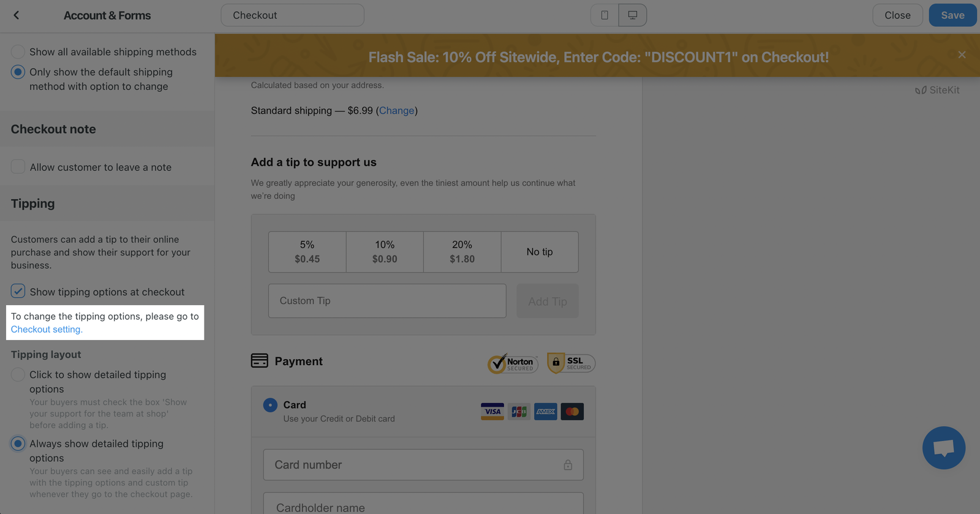
Task: Click the Visa card icon
Action: pyautogui.click(x=492, y=412)
